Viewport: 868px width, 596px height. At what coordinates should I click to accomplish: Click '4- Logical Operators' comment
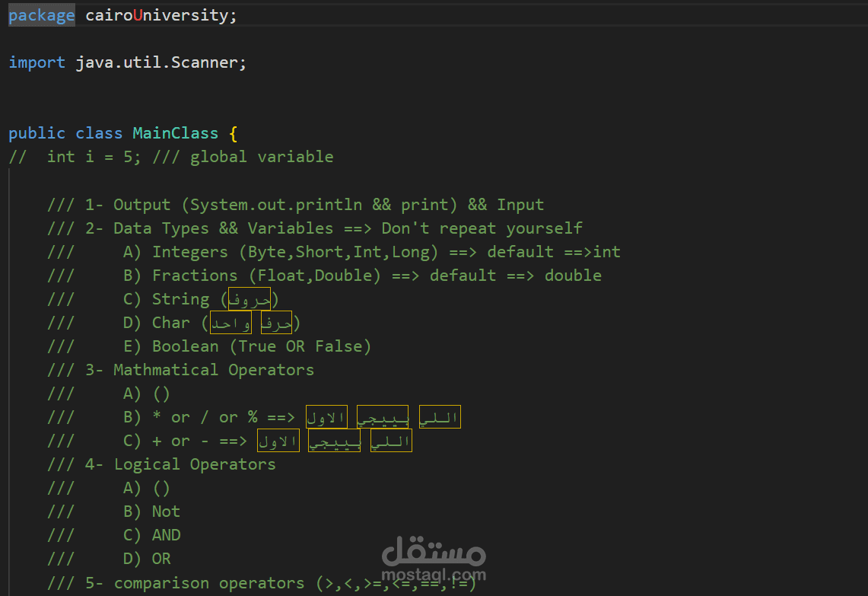point(161,464)
